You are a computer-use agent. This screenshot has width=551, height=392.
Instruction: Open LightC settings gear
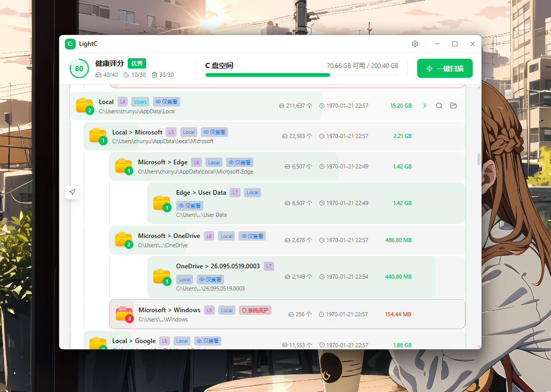click(415, 44)
